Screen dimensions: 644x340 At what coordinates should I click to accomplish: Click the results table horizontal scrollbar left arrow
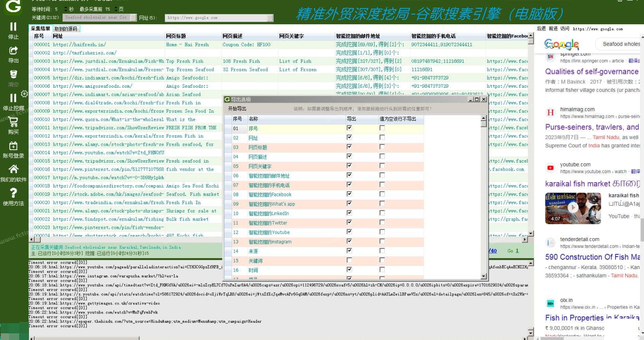[x=32, y=239]
